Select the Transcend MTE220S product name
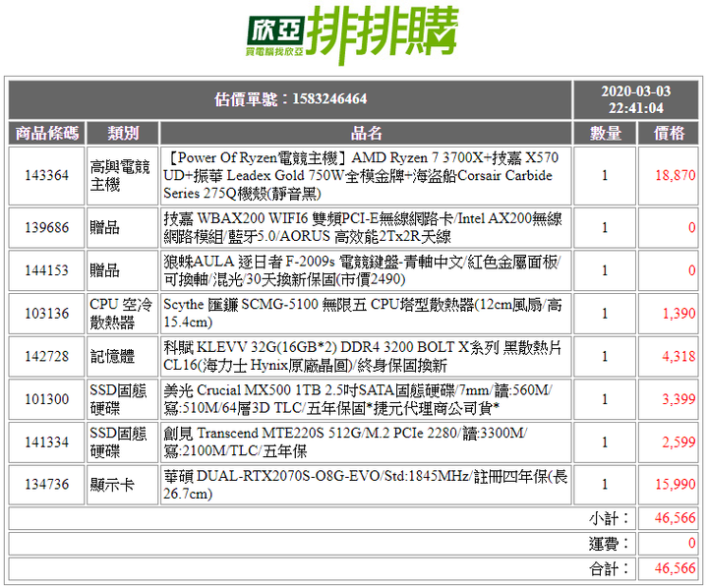The height and width of the screenshot is (588, 708). click(x=345, y=442)
